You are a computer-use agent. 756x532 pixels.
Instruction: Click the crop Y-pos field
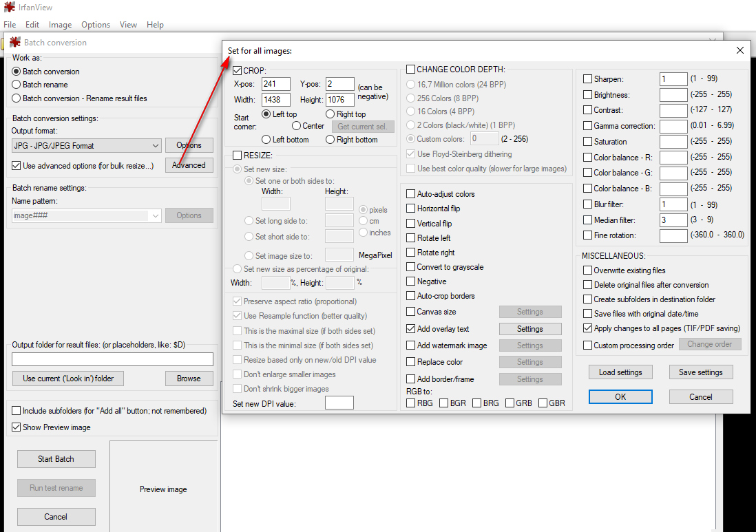339,84
